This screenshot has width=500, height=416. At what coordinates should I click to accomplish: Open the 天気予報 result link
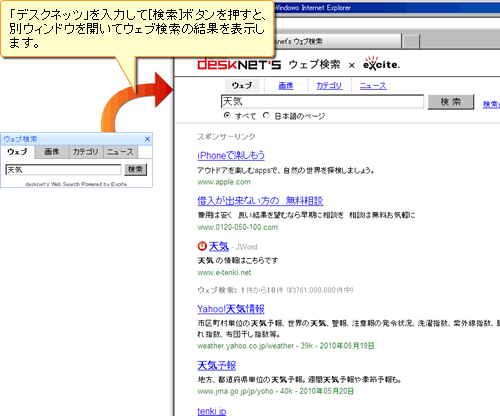tap(217, 366)
